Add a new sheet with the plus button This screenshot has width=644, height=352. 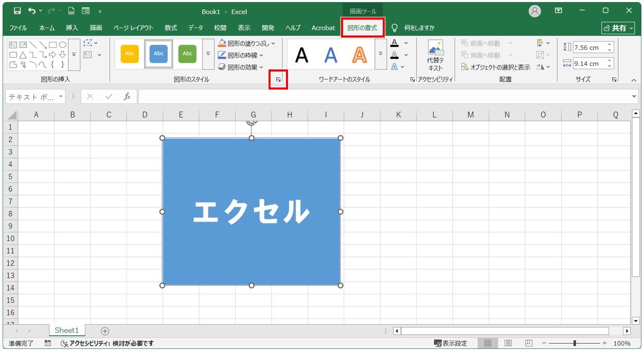click(105, 331)
